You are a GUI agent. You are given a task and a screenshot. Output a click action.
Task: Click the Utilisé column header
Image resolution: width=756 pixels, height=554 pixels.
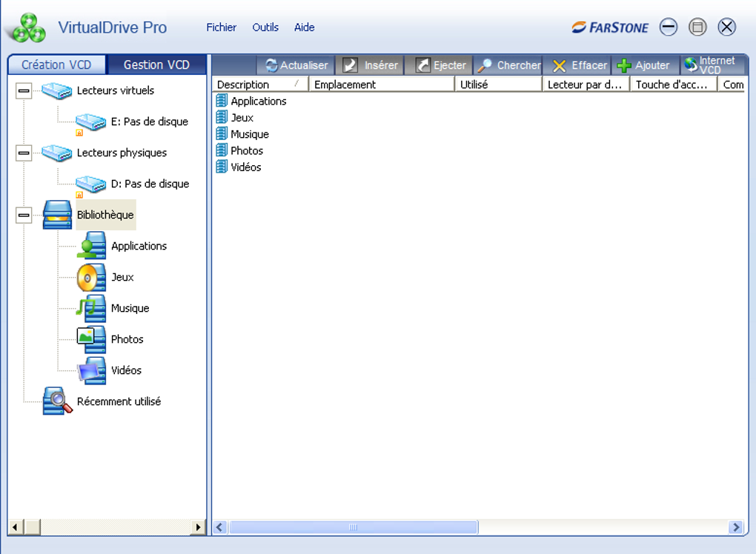499,84
